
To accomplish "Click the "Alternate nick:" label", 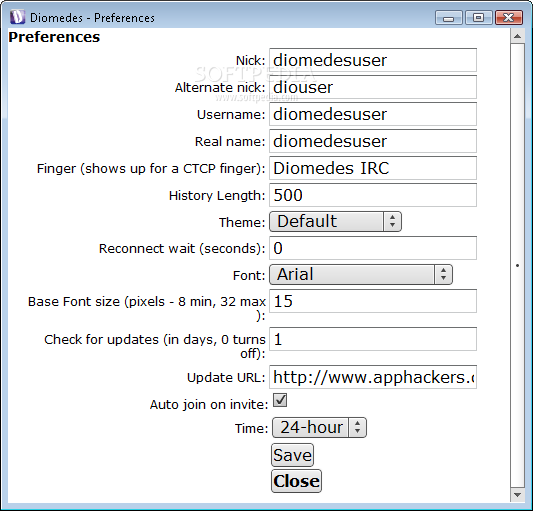I will (220, 88).
